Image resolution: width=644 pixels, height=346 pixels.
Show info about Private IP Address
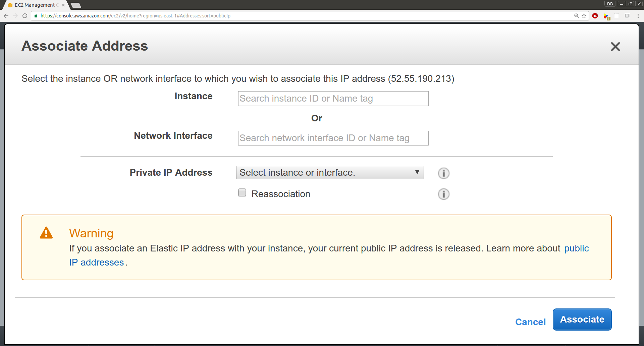click(x=443, y=173)
